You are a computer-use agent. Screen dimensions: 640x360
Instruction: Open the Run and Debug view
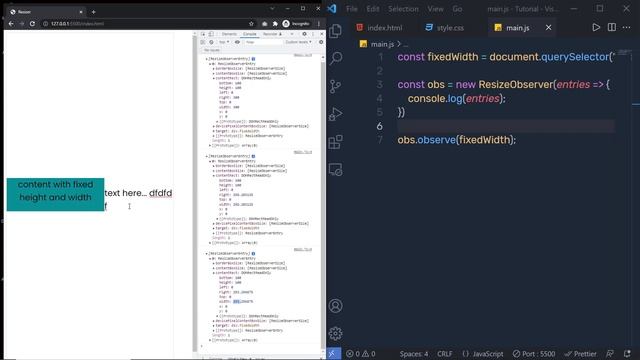click(x=336, y=114)
